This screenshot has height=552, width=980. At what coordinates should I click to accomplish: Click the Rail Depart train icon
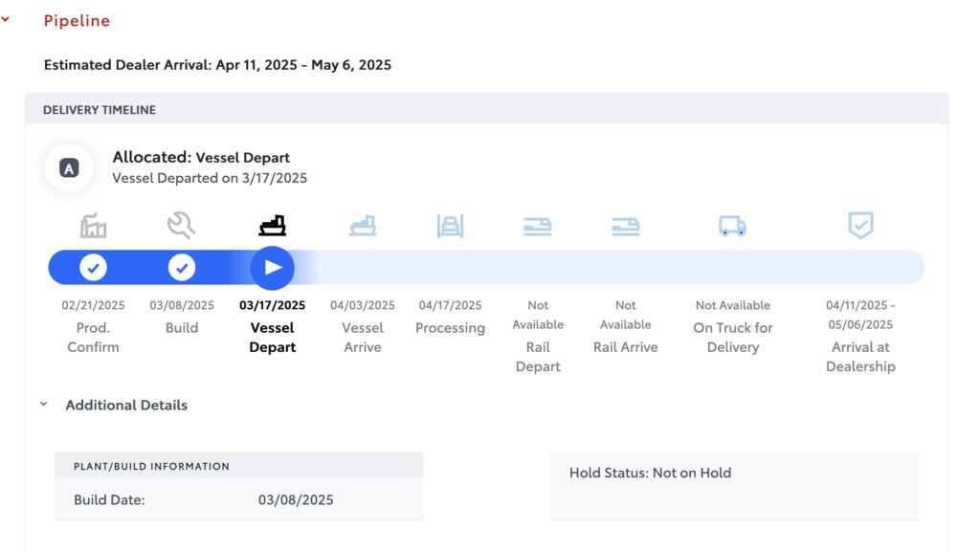538,226
